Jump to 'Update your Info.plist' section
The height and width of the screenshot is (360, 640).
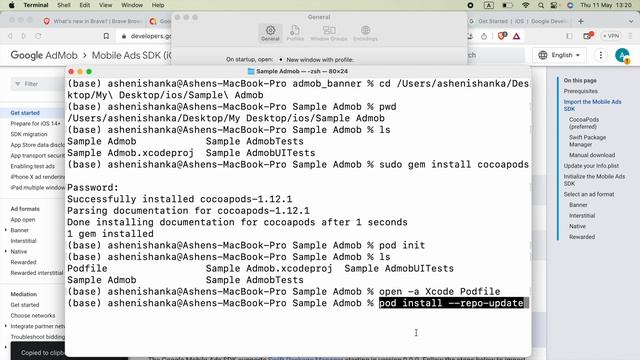coord(591,166)
